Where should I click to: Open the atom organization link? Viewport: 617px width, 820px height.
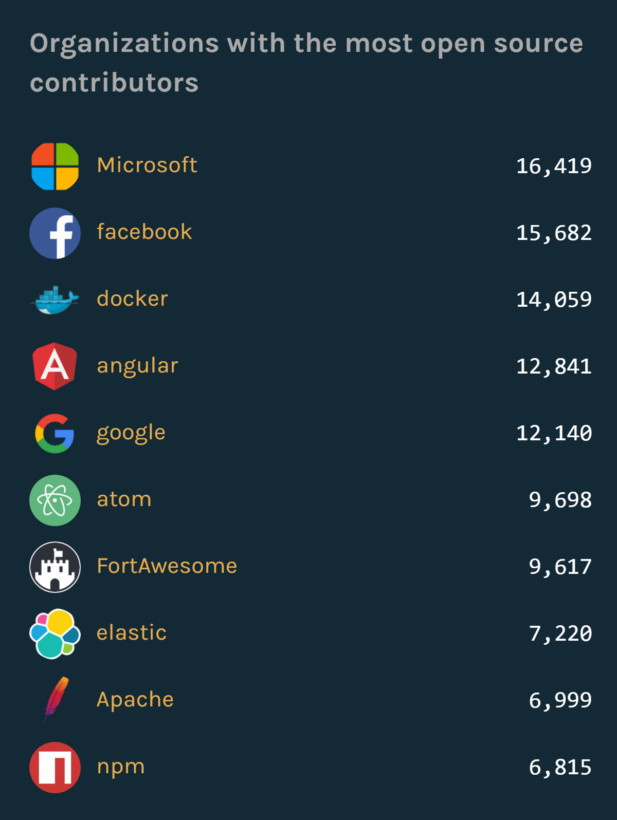pyautogui.click(x=124, y=499)
